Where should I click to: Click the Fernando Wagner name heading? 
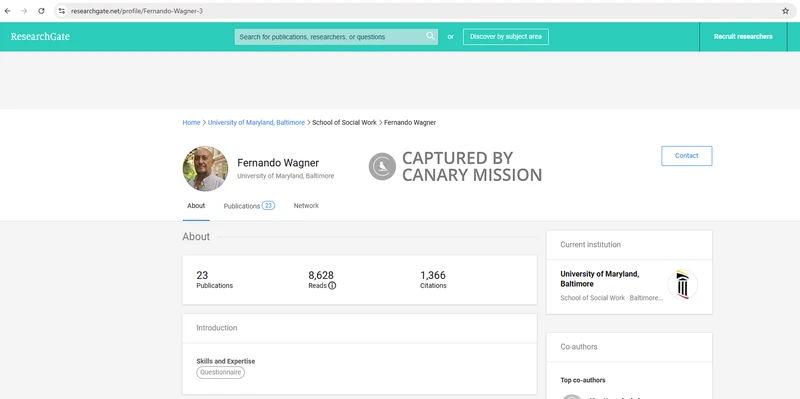[278, 163]
